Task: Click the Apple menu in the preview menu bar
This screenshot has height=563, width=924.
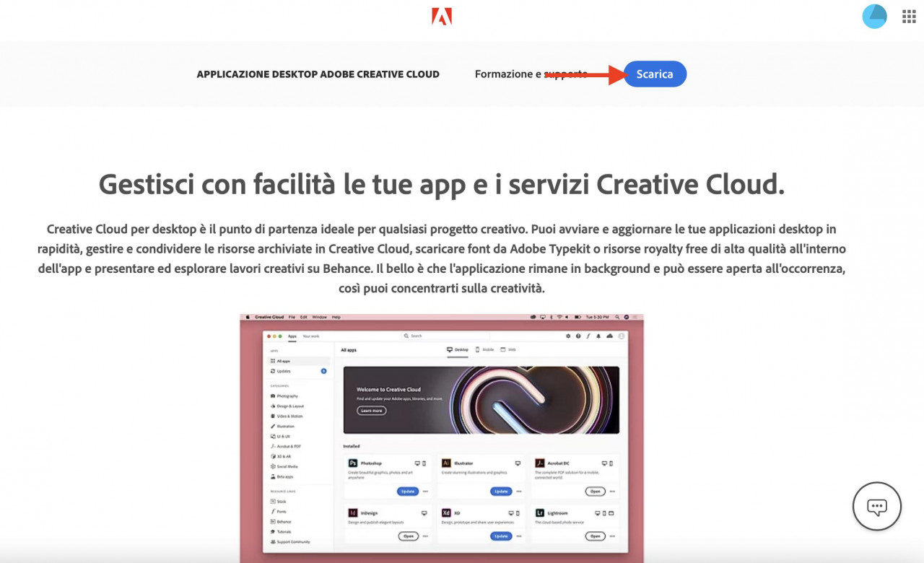Action: [x=247, y=317]
